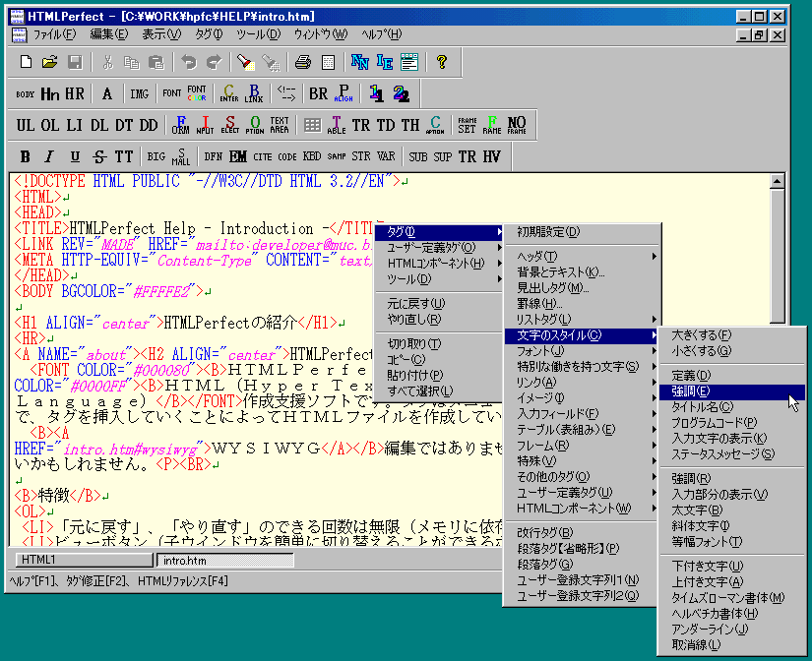Image resolution: width=812 pixels, height=661 pixels.
Task: Open the ヘルプ(H) menu in the menu bar
Action: pos(382,34)
